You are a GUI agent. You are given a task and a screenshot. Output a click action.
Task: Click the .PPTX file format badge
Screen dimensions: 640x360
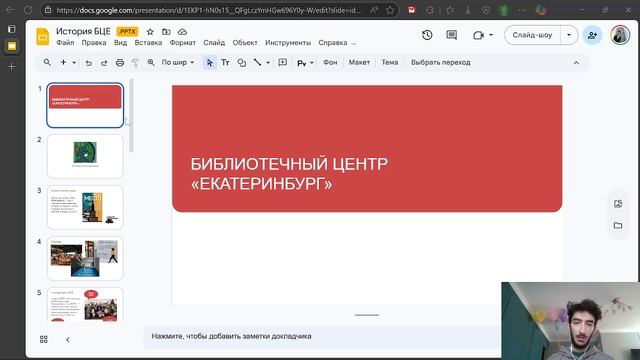click(x=127, y=32)
